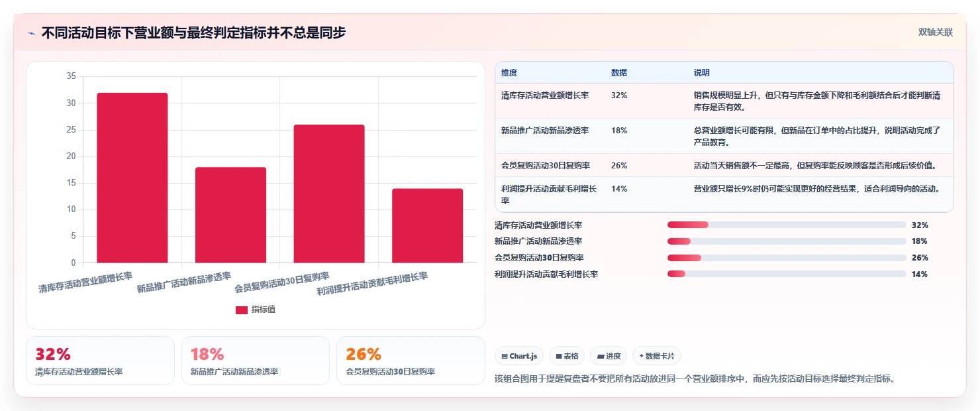Click the 32% 清库存活动营业额增长率 data card
The image size is (980, 411).
coord(100,361)
